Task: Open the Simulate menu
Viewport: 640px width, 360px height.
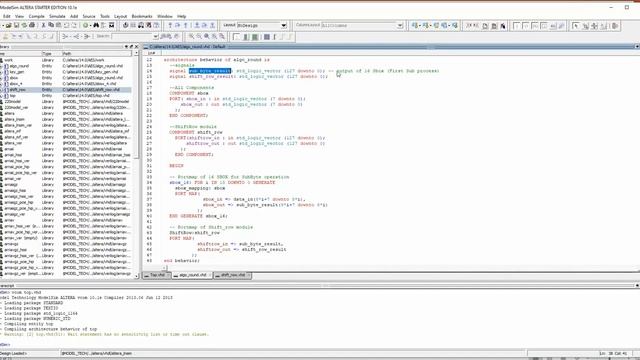Action: 57,16
